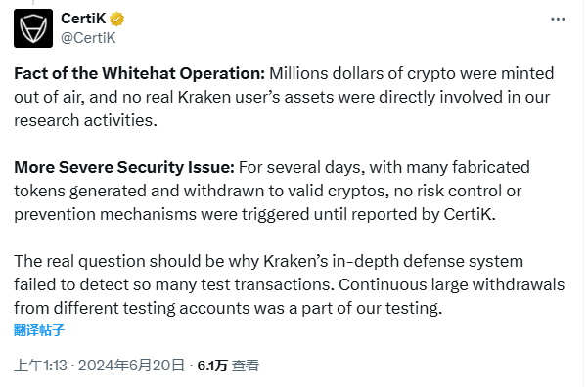Click the 翻译帖子 translate post link
Viewport: 588px width, 387px height.
pyautogui.click(x=39, y=330)
